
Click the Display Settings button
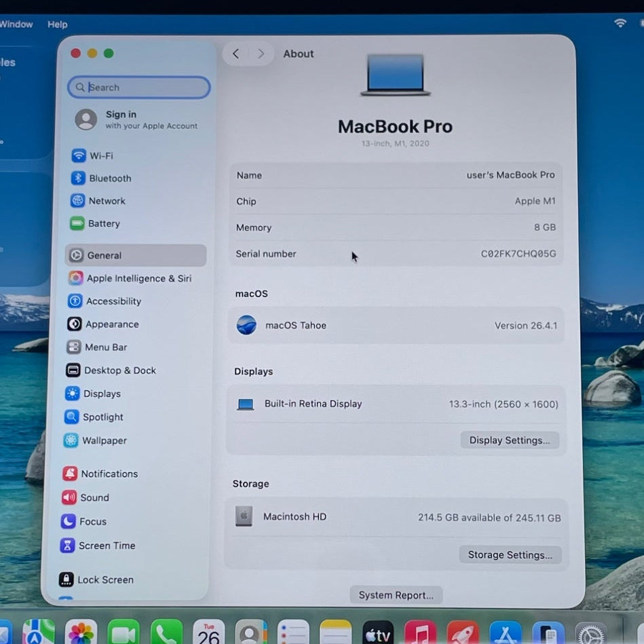pyautogui.click(x=510, y=440)
